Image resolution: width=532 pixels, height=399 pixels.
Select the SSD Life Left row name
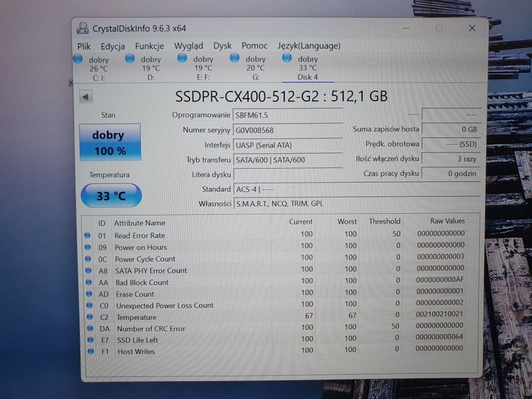[137, 340]
